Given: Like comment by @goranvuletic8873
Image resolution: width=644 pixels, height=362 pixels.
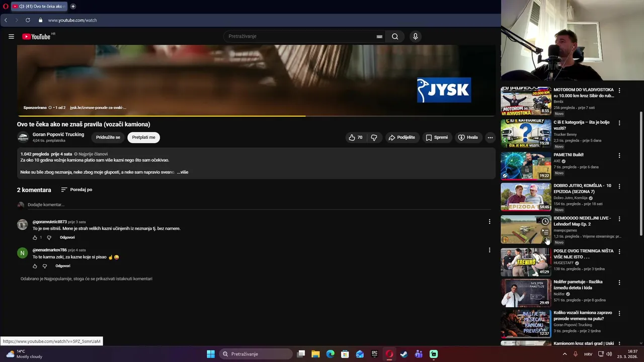Looking at the screenshot, I should coord(35,237).
